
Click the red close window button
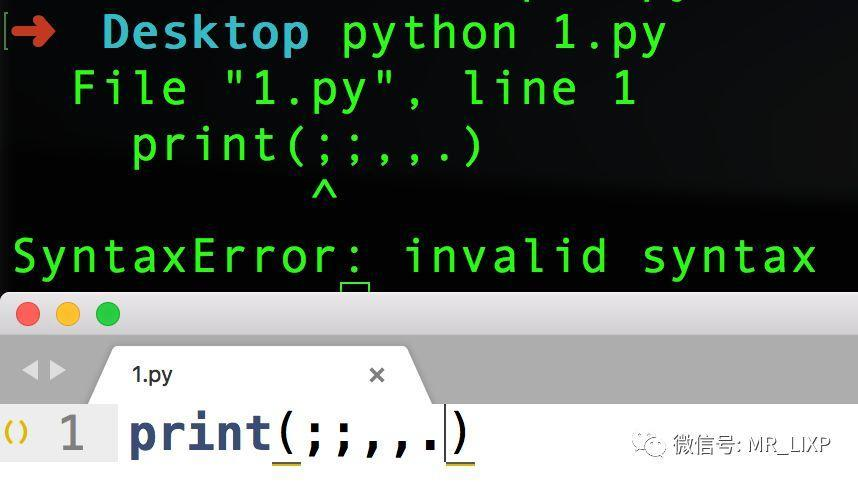pos(28,314)
